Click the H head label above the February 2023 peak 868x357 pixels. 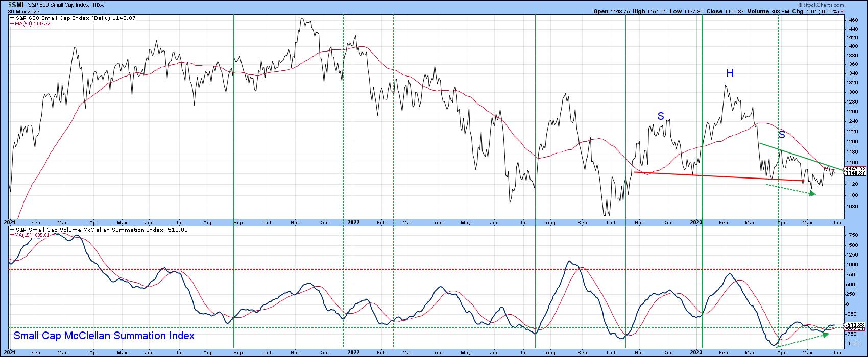click(x=730, y=73)
